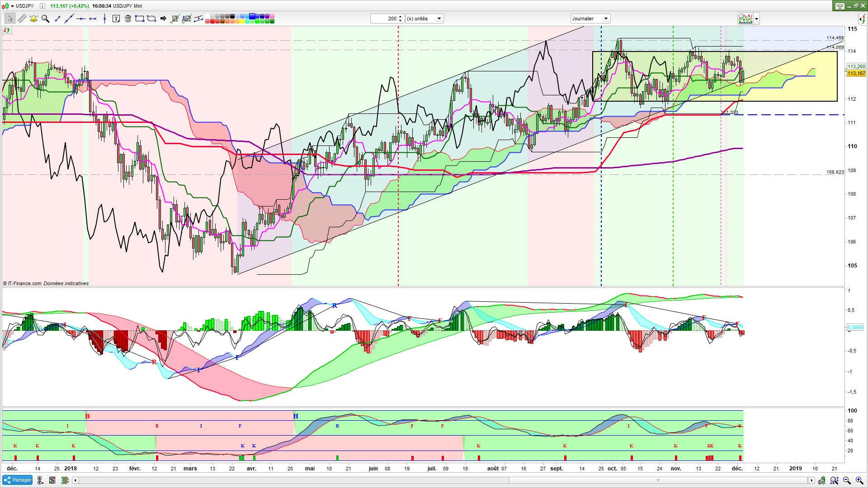This screenshot has width=868, height=488.
Task: Click the 114,458 price level label
Action: click(835, 38)
